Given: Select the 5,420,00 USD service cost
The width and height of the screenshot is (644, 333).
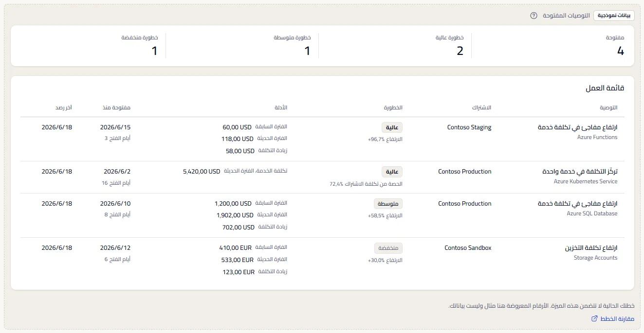Looking at the screenshot, I should pyautogui.click(x=202, y=172).
